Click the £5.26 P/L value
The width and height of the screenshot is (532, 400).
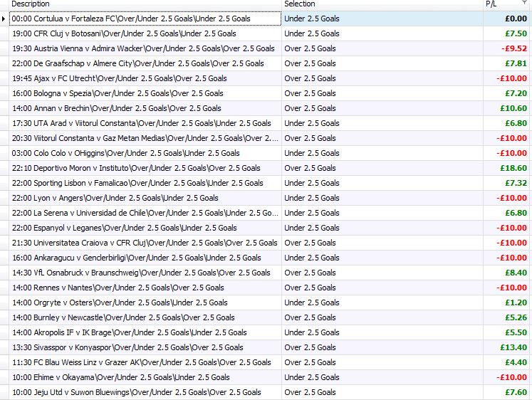click(516, 317)
